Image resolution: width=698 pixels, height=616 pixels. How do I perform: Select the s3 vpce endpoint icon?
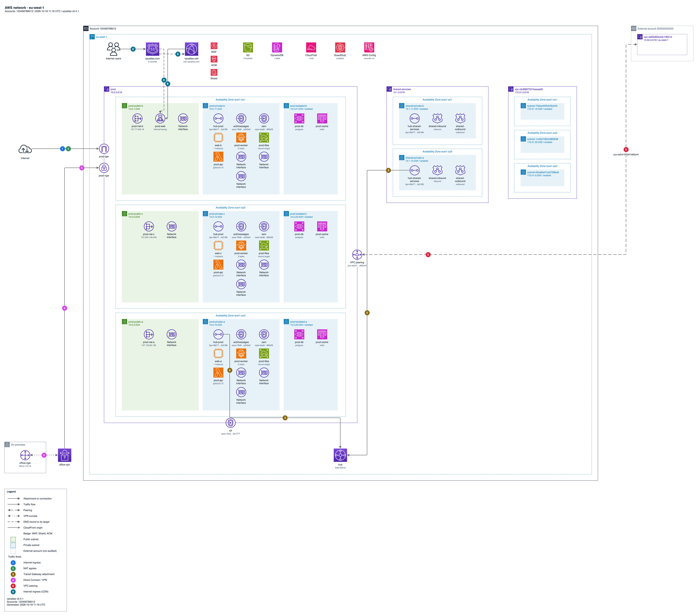coord(231,423)
